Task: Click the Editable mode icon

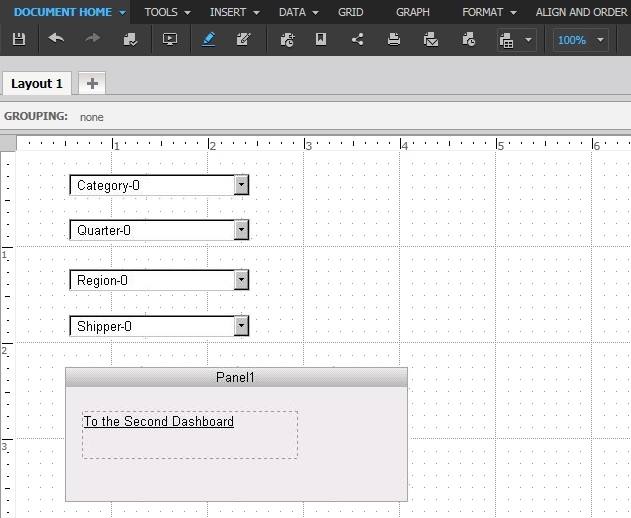Action: click(x=244, y=39)
